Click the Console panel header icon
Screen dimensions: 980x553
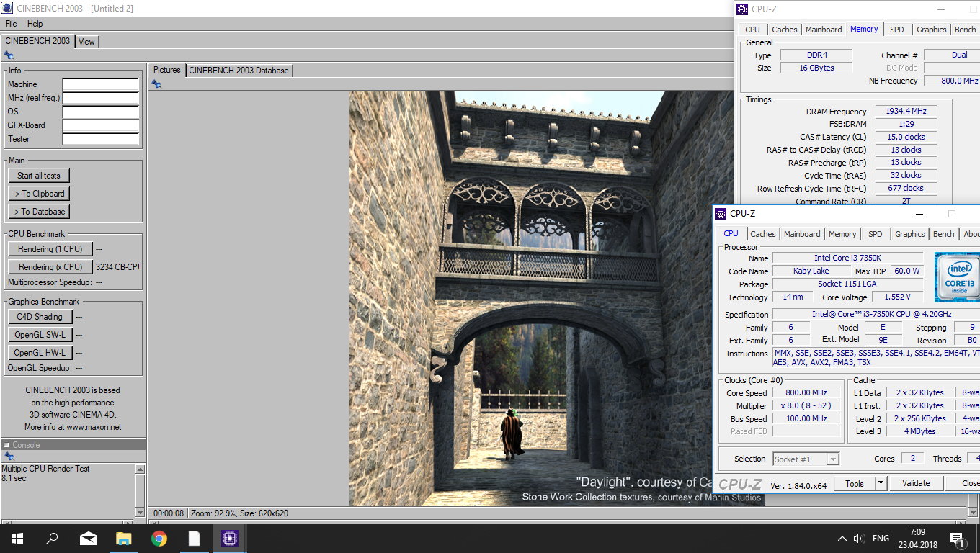tap(6, 445)
